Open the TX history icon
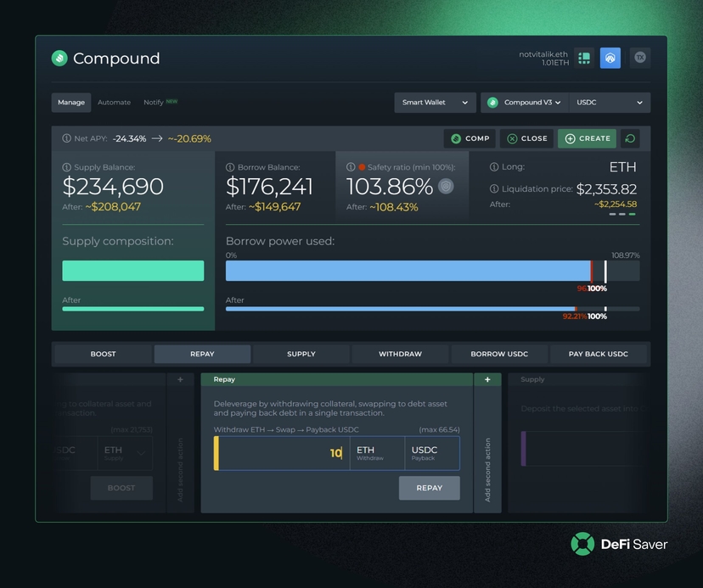Image resolution: width=703 pixels, height=588 pixels. [x=640, y=58]
